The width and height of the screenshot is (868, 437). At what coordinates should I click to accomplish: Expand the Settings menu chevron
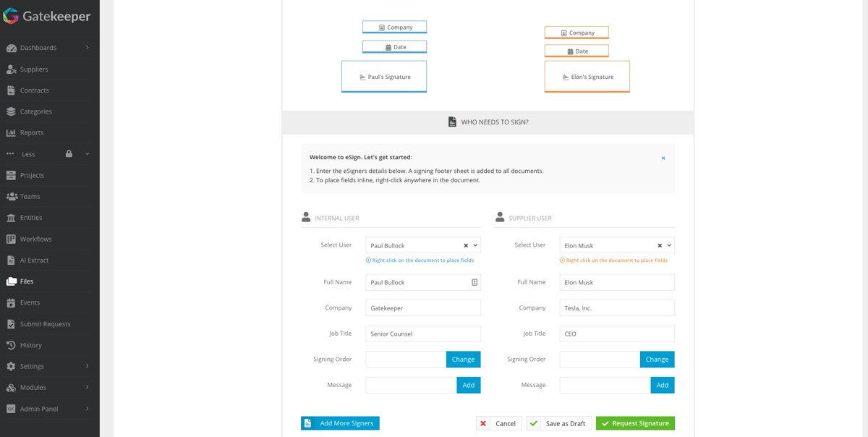88,366
